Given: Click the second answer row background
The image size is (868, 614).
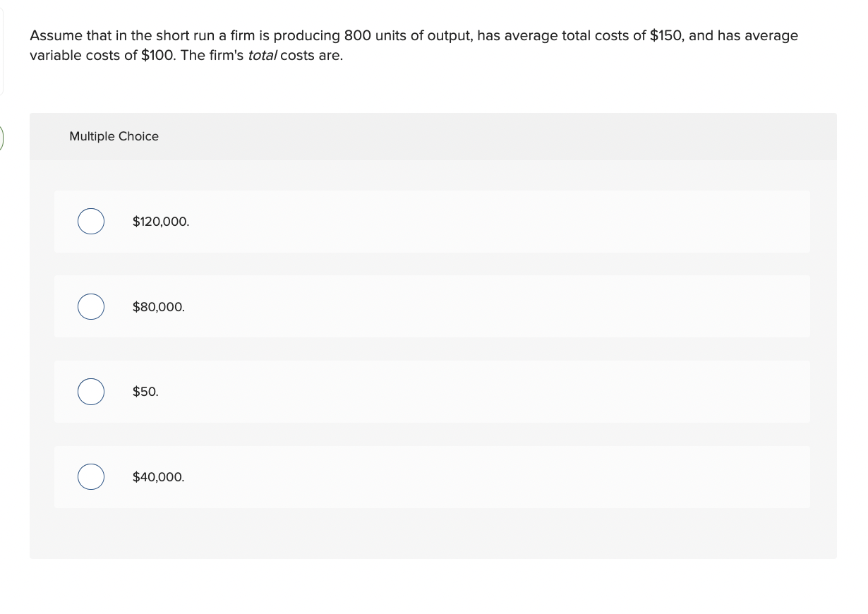Looking at the screenshot, I should (494, 306).
